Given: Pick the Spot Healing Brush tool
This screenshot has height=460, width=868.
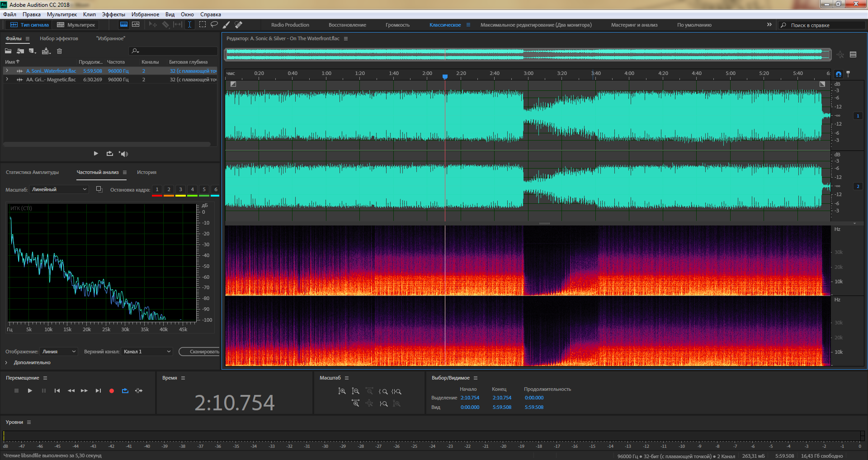Looking at the screenshot, I should [239, 24].
